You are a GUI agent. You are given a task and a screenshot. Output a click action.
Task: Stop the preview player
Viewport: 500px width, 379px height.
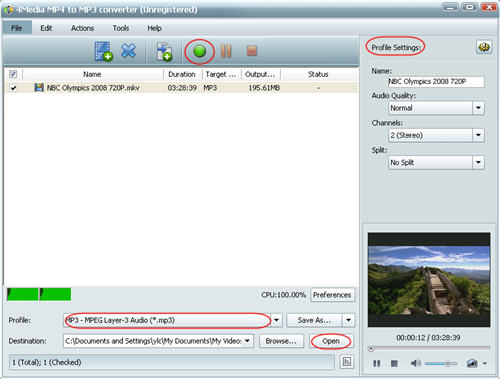click(x=394, y=363)
